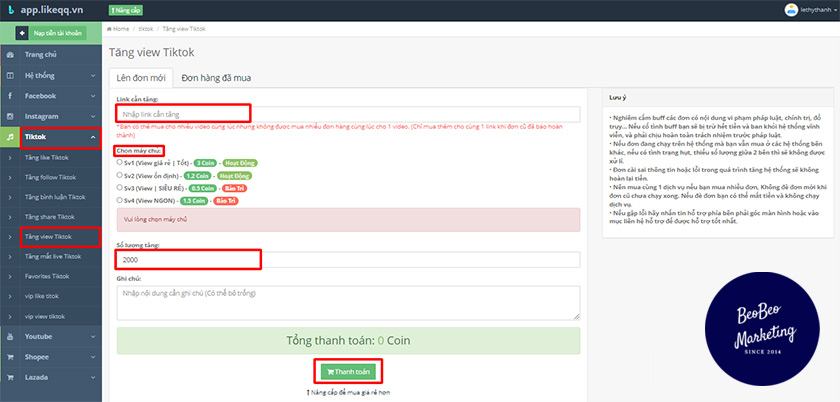Collapse the Tiktok sidebar section
The image size is (840, 402).
(x=91, y=137)
